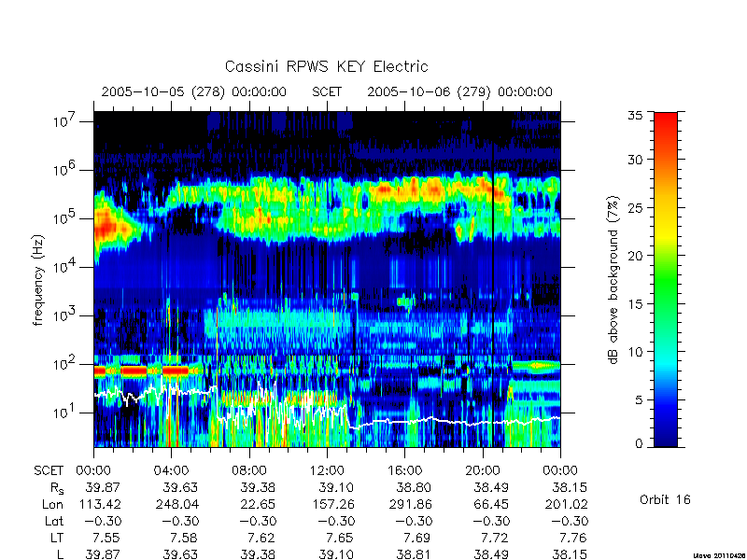Viewport: 747px width, 560px height.
Task: Click the L value 38.81
Action: tap(414, 554)
